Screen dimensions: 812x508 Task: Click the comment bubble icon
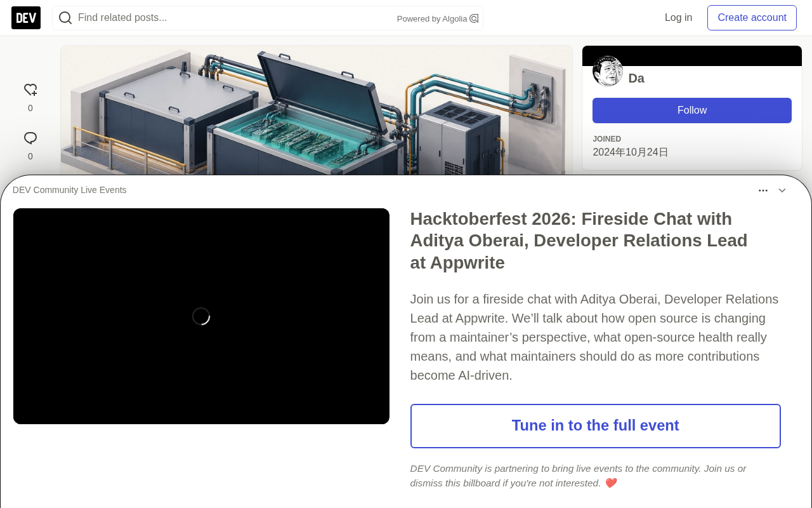tap(30, 138)
